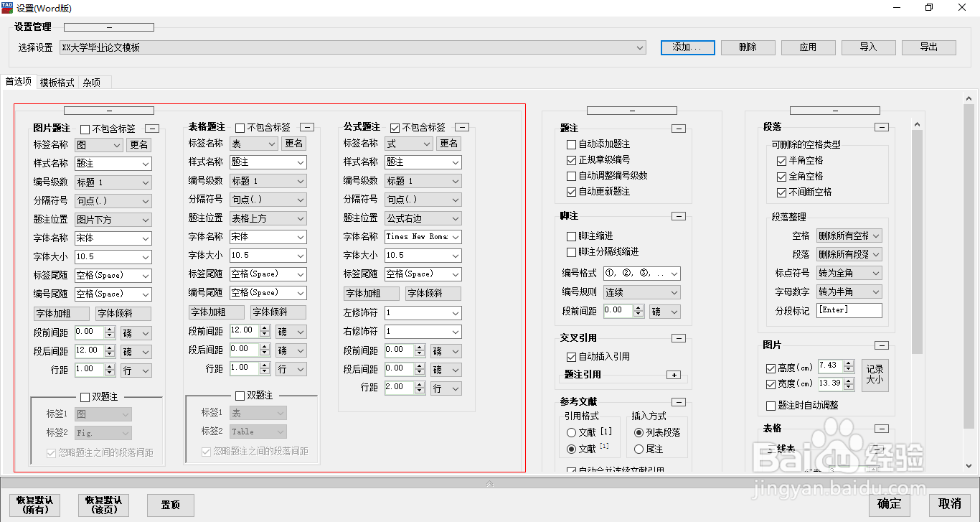Collapse the 交叉引用 group
The image size is (980, 522).
(x=679, y=338)
